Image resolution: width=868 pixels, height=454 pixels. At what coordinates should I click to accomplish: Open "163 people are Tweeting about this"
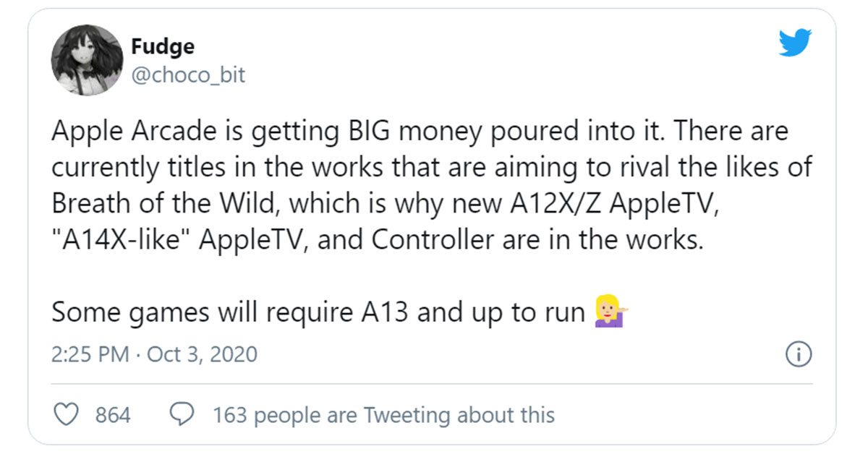383,415
